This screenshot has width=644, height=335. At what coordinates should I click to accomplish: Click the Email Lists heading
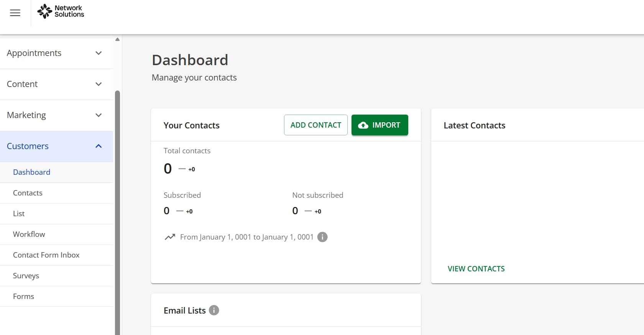185,310
